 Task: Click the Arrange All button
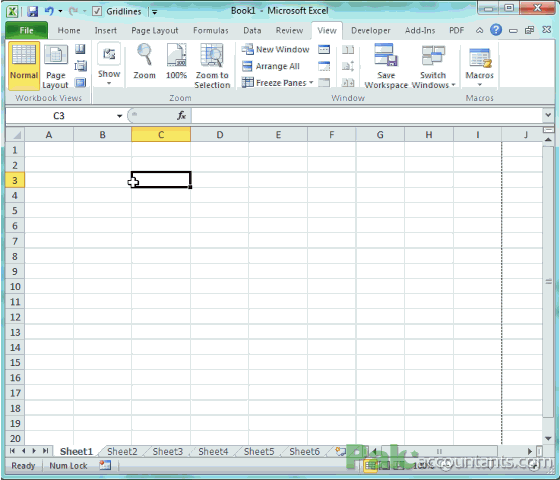point(271,66)
